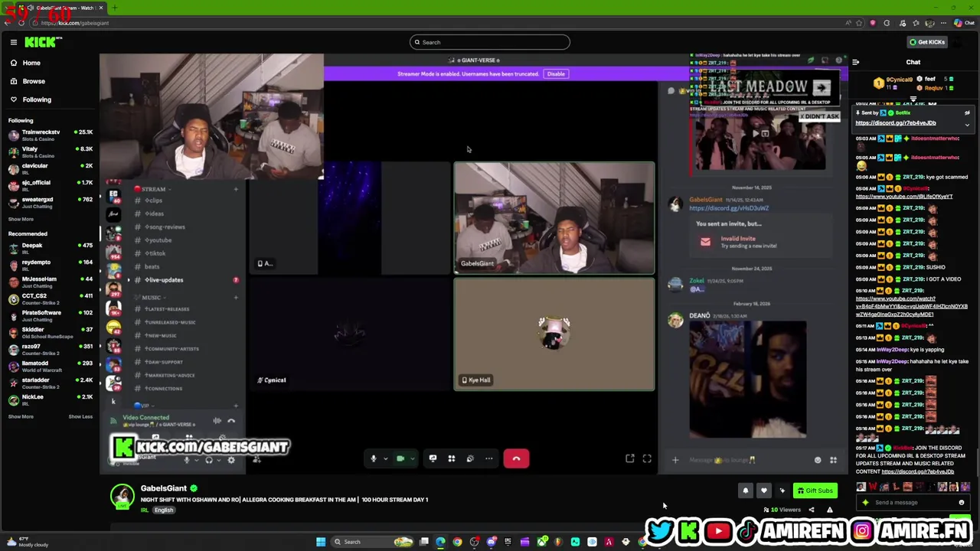
Task: Show more Following channels
Action: 21,219
